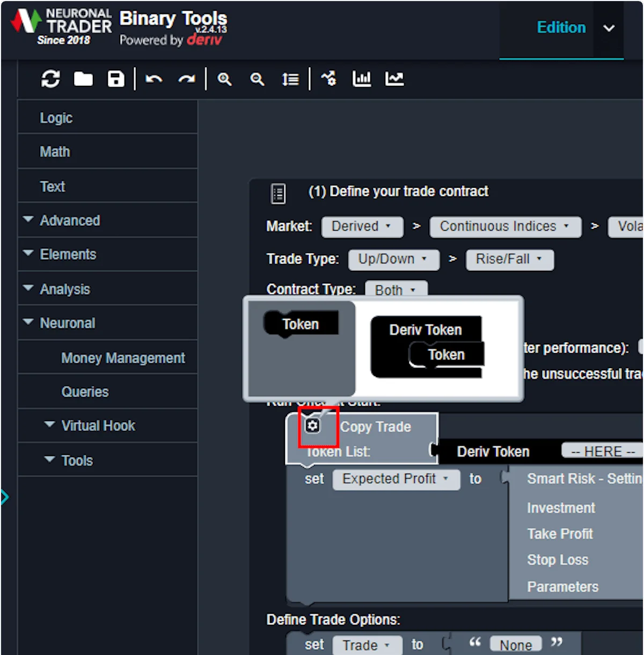Image resolution: width=644 pixels, height=655 pixels.
Task: Click the save floppy disk icon
Action: click(x=116, y=79)
